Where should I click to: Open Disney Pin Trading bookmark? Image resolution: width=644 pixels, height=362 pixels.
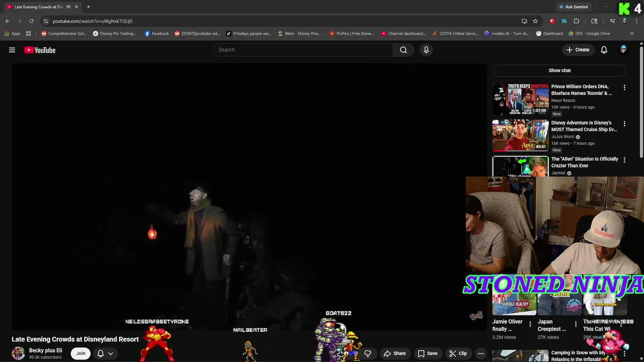(114, 34)
